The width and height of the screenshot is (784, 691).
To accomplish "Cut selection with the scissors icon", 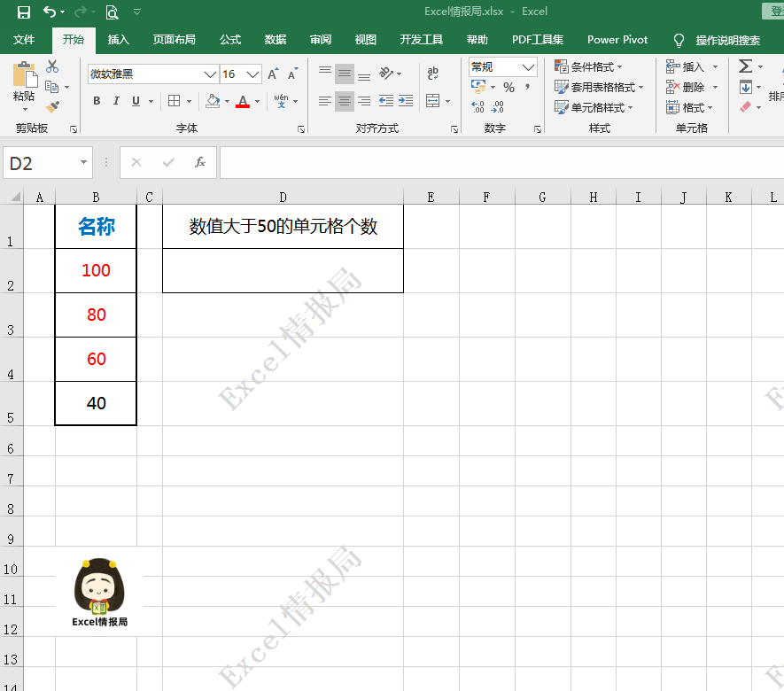I will [x=52, y=66].
